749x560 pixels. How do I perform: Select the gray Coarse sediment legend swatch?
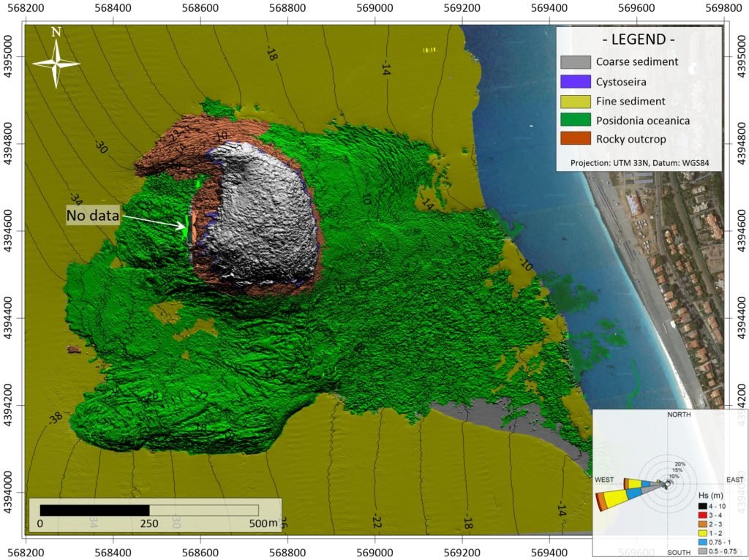(575, 62)
